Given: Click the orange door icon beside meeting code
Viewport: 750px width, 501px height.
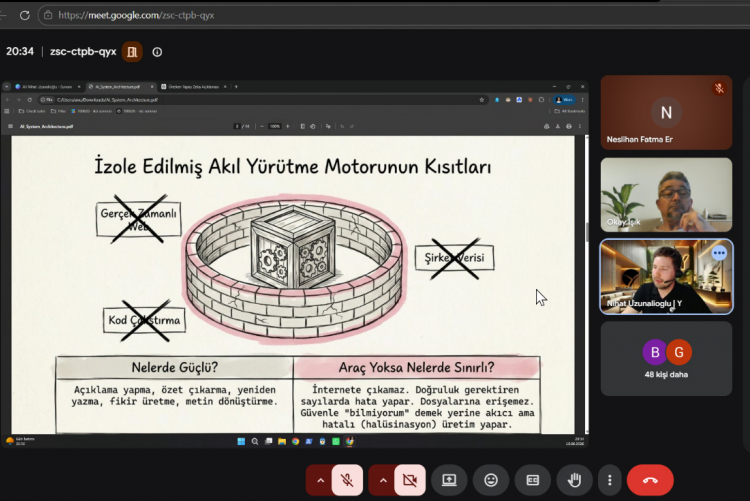Looking at the screenshot, I should [132, 52].
